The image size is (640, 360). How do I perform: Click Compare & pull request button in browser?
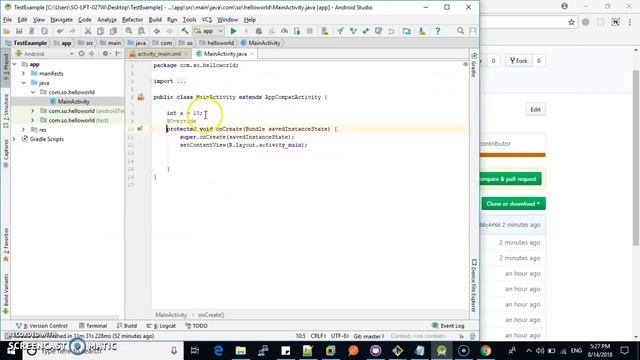(511, 179)
